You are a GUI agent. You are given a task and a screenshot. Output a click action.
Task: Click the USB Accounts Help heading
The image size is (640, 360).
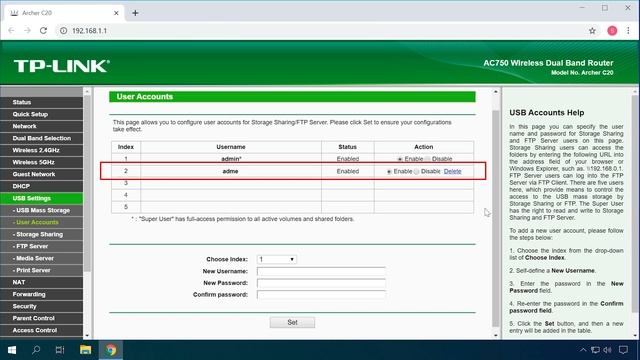pos(547,113)
